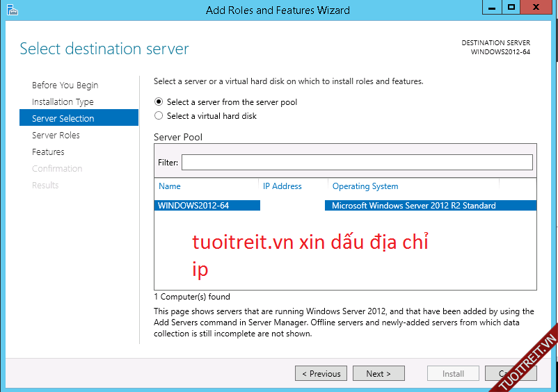This screenshot has width=558, height=392.
Task: Open the Installation Type step
Action: point(63,102)
